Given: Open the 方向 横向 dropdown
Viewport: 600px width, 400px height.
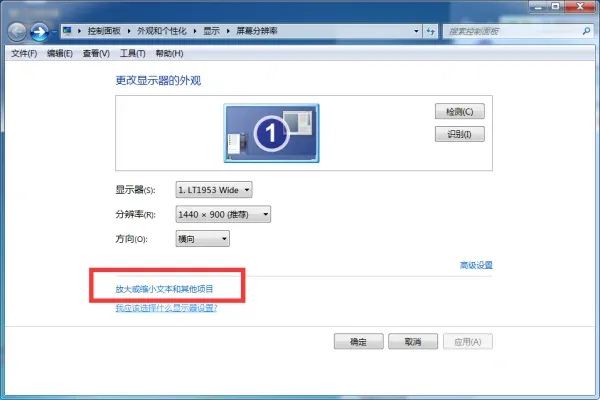Looking at the screenshot, I should pos(202,239).
